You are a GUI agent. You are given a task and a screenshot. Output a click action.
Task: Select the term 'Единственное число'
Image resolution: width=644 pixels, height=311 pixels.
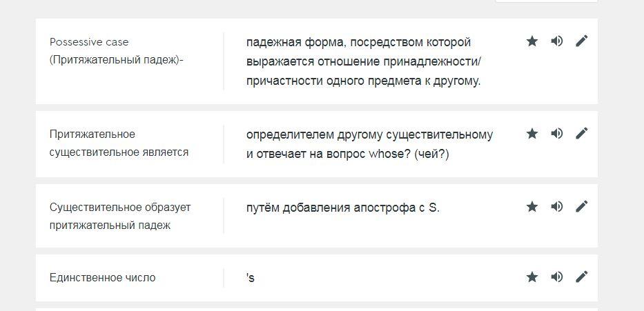[x=102, y=278]
